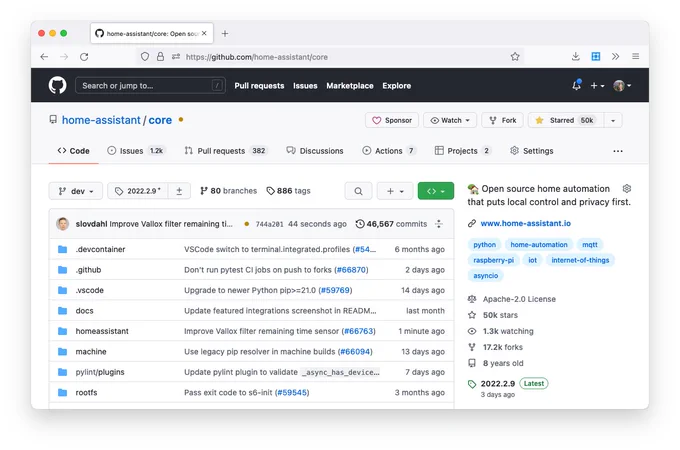This screenshot has width=680, height=450.
Task: Click Marketplace in the top navigation
Action: click(x=350, y=86)
